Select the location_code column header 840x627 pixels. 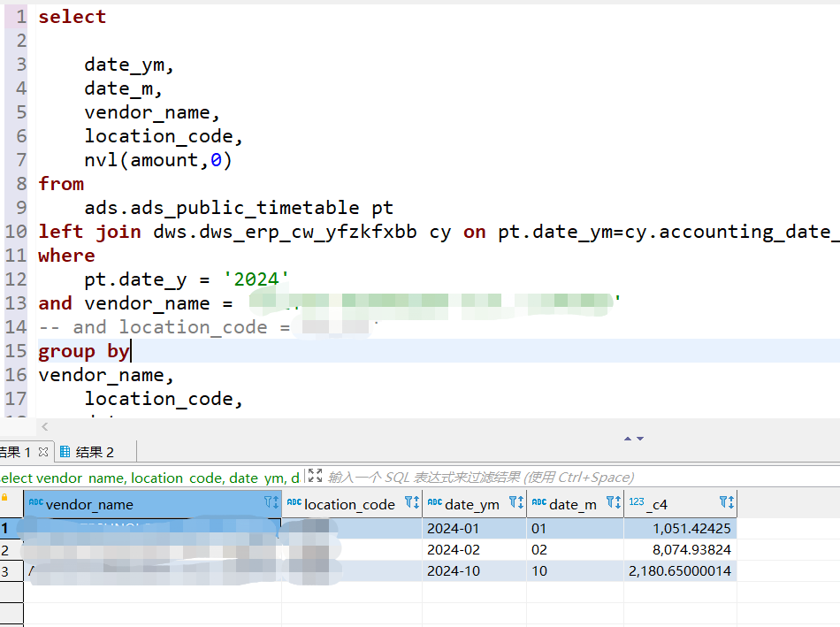(x=352, y=504)
